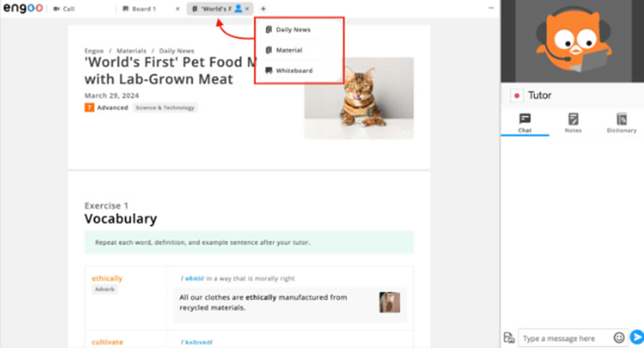
Task: Add a new tab with plus icon
Action: 263,9
